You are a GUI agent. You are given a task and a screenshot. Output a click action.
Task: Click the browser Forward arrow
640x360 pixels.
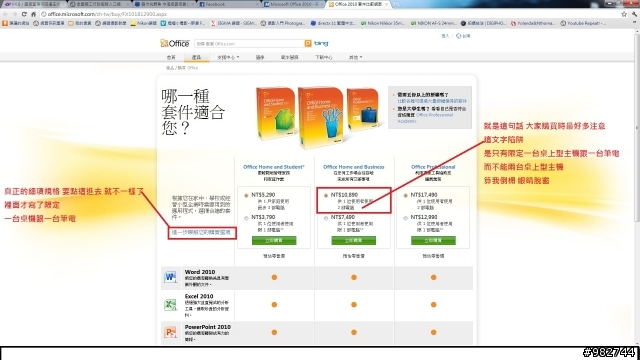click(15, 14)
